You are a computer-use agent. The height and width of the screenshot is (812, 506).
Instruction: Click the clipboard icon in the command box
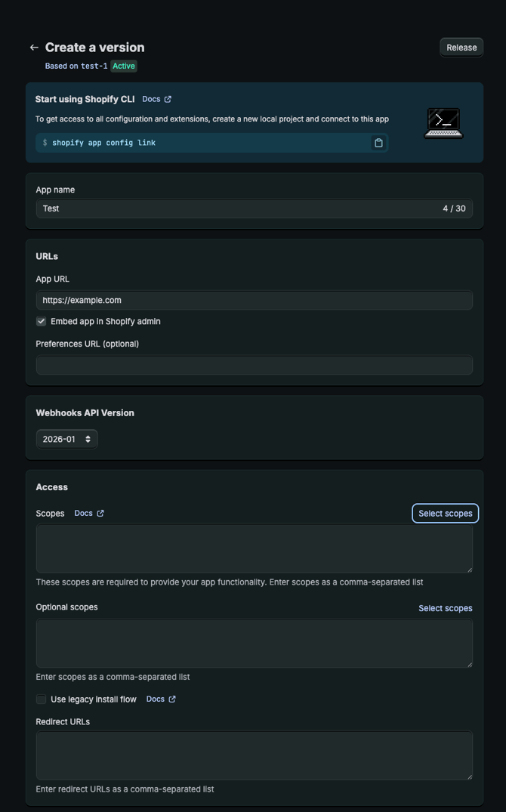[x=378, y=142]
